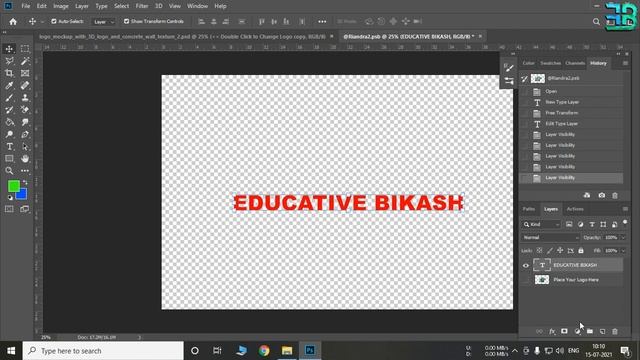Select the Frame tool
The width and height of the screenshot is (640, 360).
(x=25, y=73)
